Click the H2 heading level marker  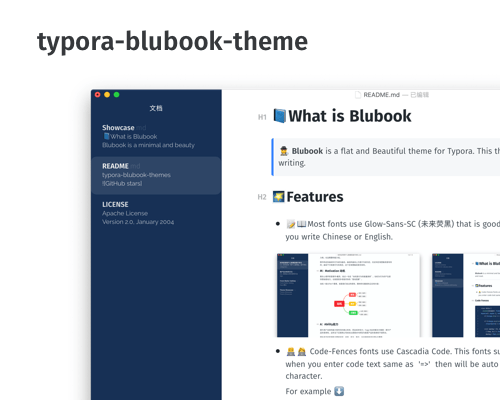pyautogui.click(x=262, y=197)
